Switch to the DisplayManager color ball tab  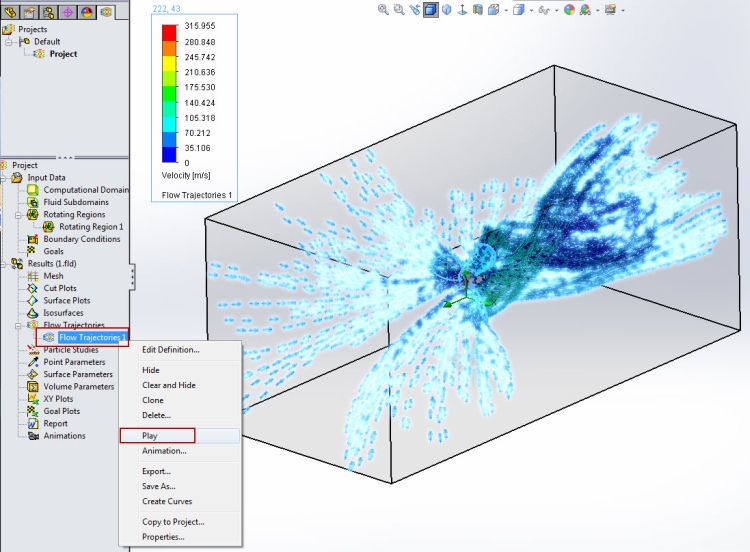[x=87, y=12]
